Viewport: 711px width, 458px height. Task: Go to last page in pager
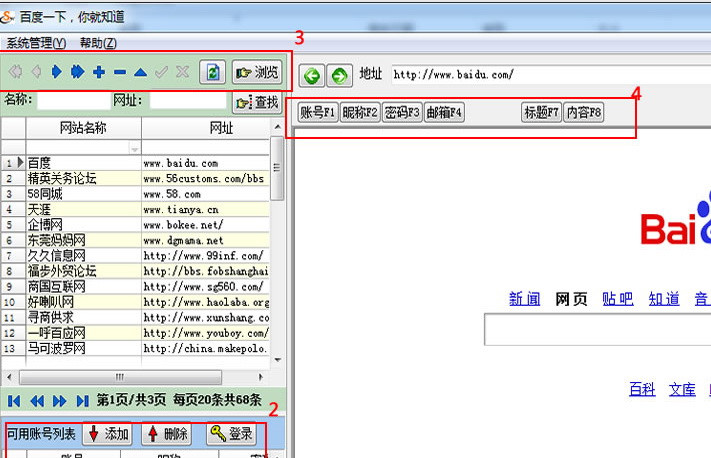tap(82, 401)
